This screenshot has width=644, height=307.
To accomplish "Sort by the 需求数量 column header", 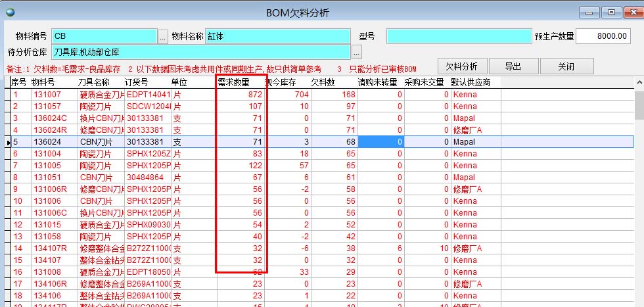I will (233, 83).
